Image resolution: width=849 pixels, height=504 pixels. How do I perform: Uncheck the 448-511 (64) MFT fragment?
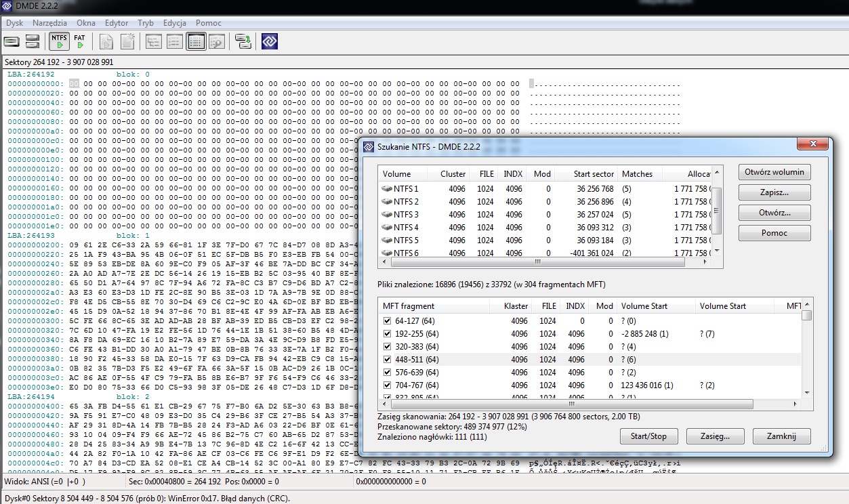pyautogui.click(x=387, y=360)
